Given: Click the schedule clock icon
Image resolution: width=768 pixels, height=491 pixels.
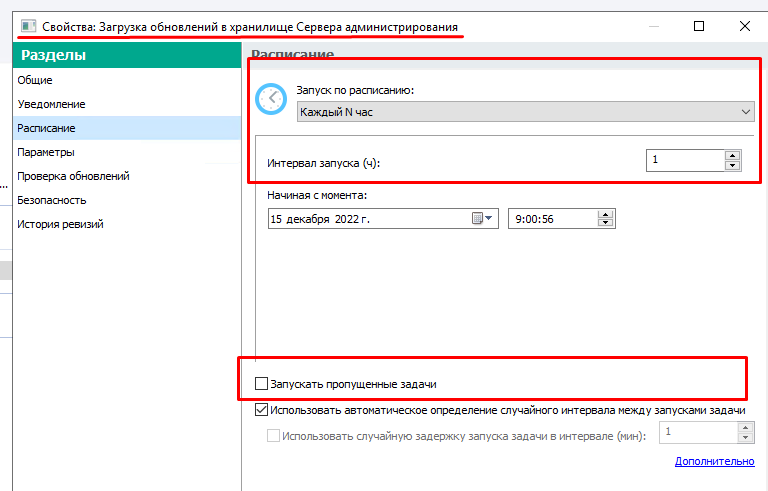Looking at the screenshot, I should click(x=271, y=99).
